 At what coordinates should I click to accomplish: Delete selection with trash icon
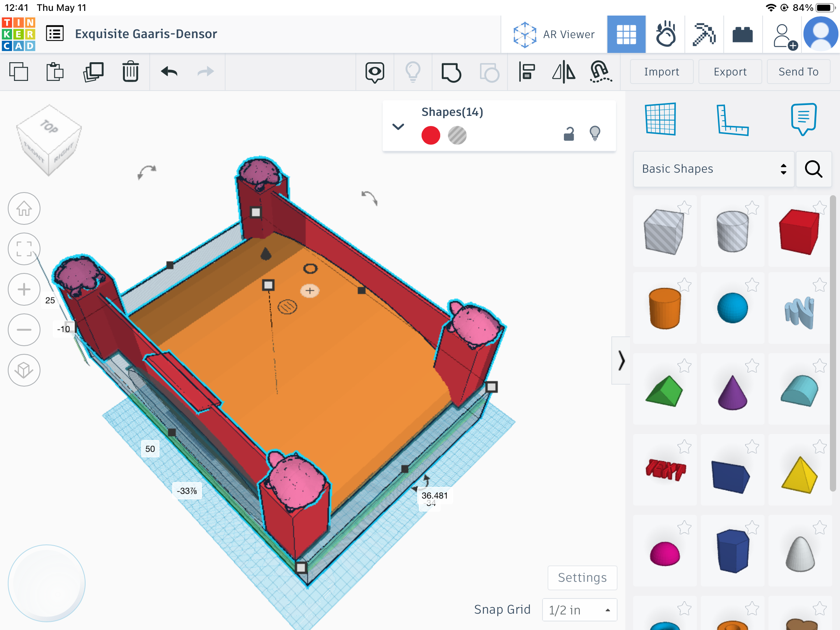point(130,72)
